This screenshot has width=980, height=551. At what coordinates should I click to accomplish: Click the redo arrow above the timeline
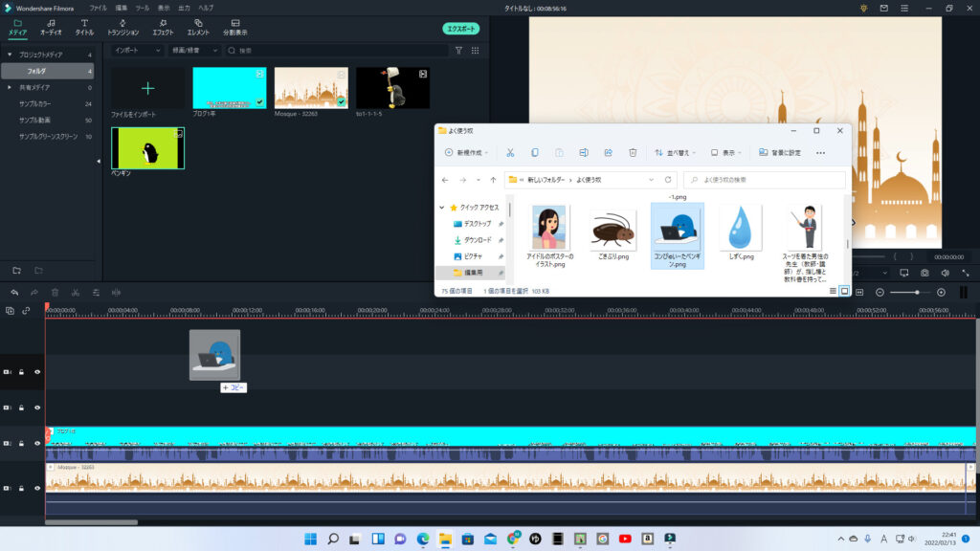click(34, 293)
